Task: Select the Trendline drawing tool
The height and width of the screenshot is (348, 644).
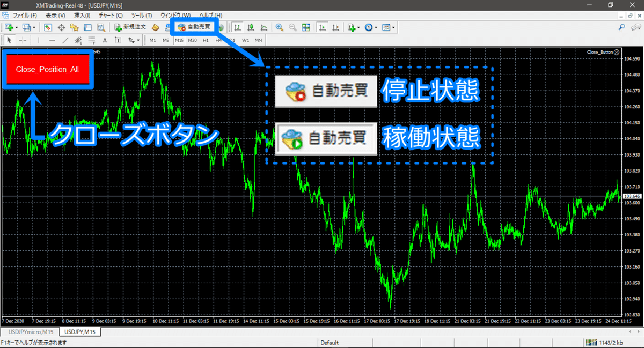Action: 64,40
